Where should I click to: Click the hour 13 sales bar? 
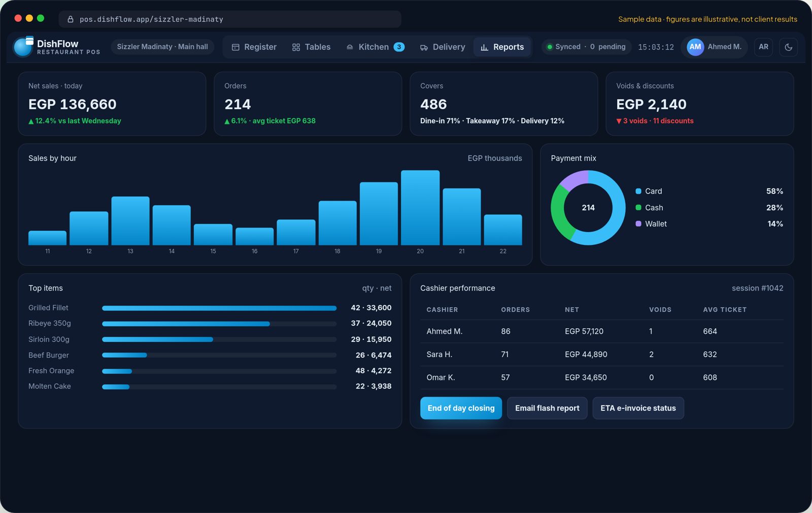coord(130,221)
